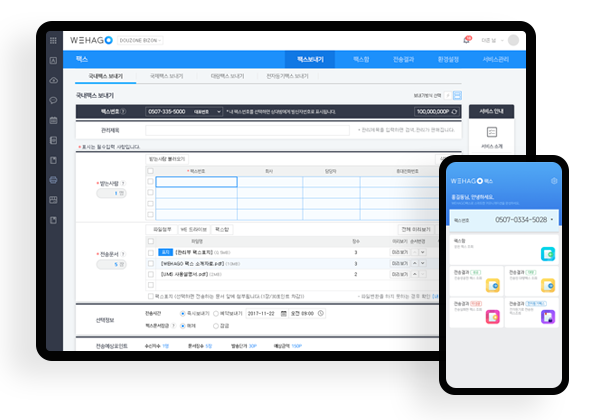Image resolution: width=591 pixels, height=420 pixels.
Task: Click the 관리제목 input field
Action: (247, 130)
